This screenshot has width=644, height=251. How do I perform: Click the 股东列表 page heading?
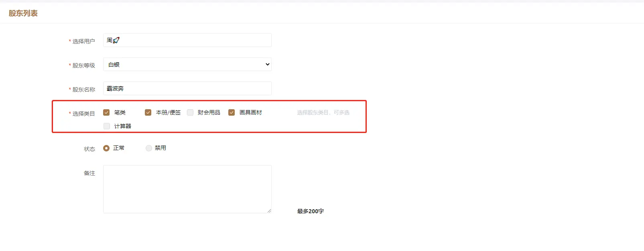23,13
